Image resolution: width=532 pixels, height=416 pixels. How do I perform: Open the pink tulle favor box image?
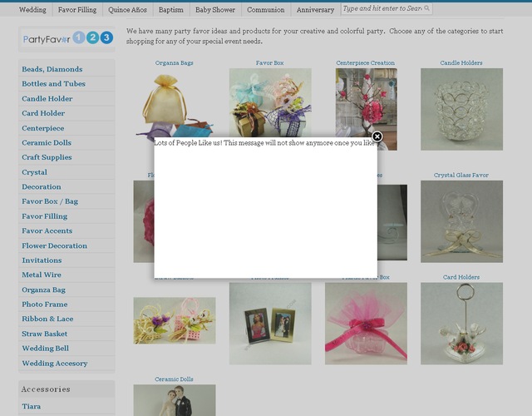[366, 324]
